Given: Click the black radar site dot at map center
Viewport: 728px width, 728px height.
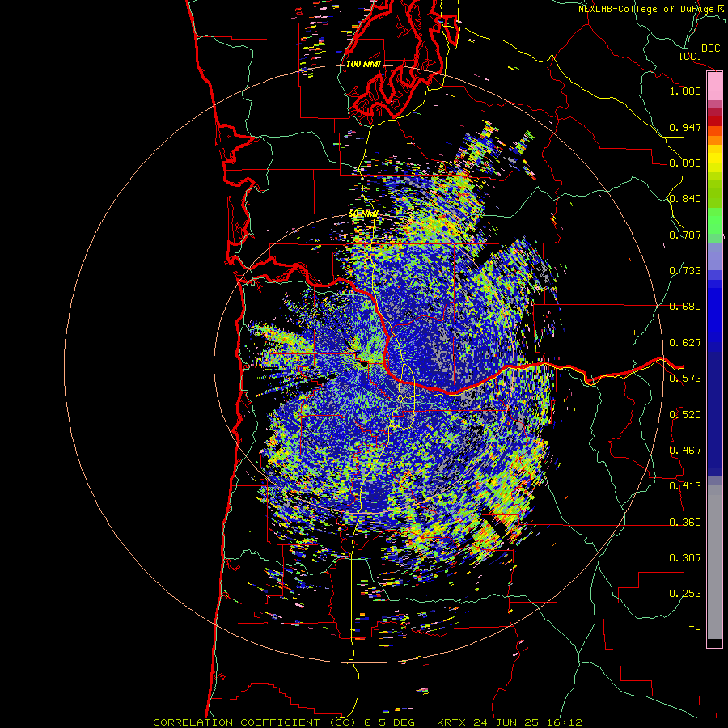Looking at the screenshot, I should pyautogui.click(x=363, y=365).
